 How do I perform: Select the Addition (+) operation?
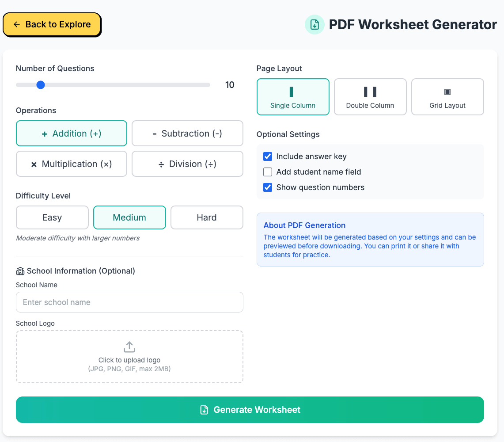72,133
